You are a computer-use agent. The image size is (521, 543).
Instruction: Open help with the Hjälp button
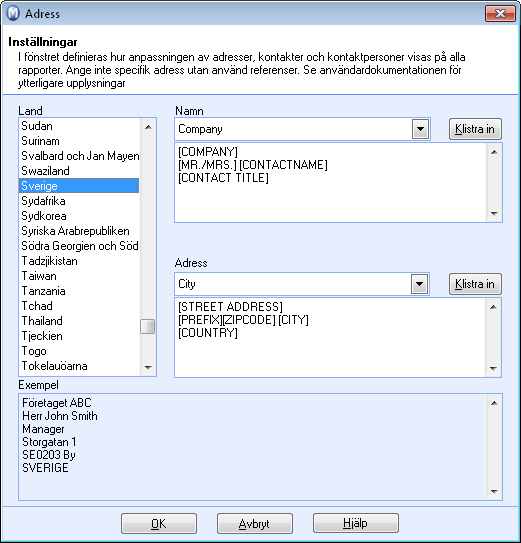[x=356, y=523]
